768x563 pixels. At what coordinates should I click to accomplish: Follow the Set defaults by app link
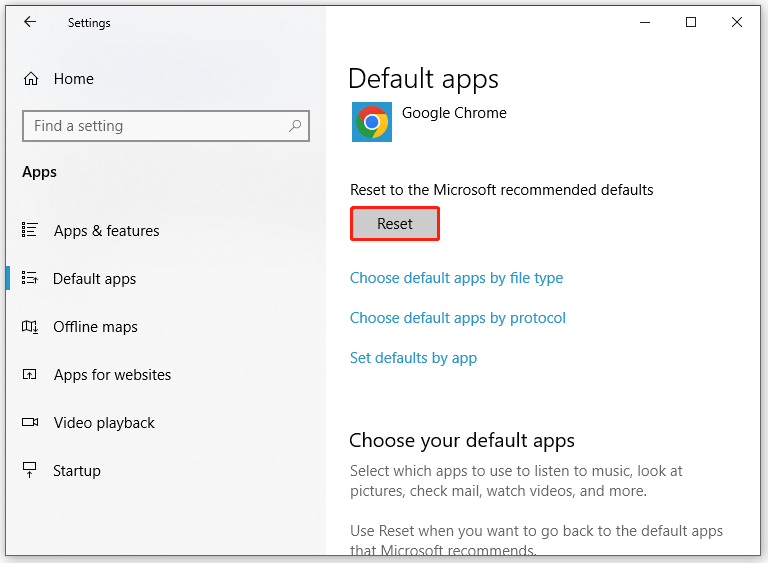point(413,358)
